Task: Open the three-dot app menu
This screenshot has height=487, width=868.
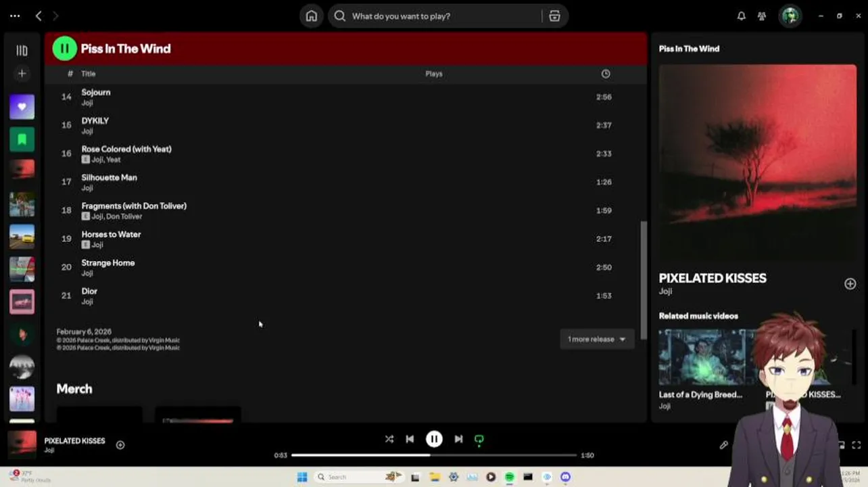Action: (15, 16)
